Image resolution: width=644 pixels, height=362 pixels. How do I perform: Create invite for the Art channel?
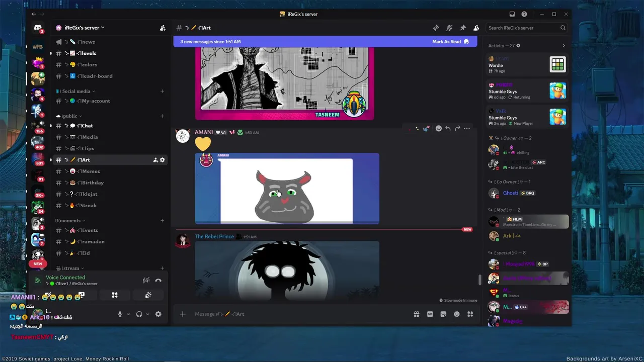155,160
